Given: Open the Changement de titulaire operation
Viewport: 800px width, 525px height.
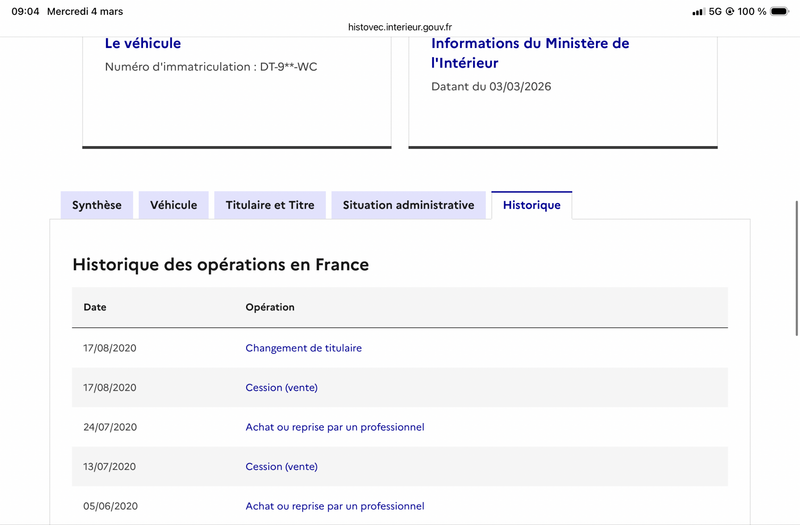Looking at the screenshot, I should pyautogui.click(x=304, y=348).
